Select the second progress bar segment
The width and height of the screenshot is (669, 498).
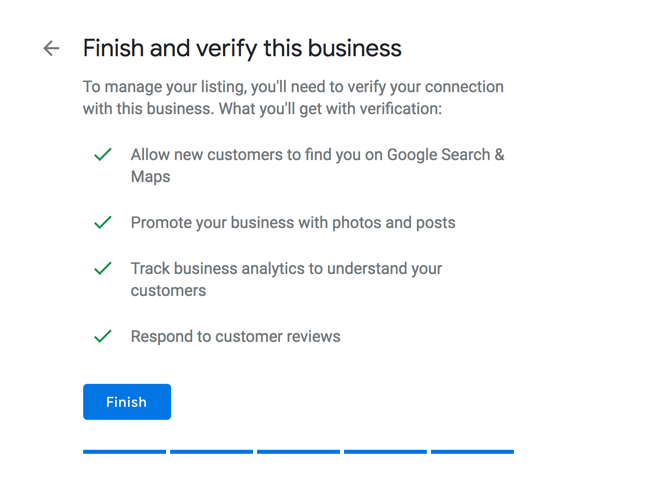(212, 451)
